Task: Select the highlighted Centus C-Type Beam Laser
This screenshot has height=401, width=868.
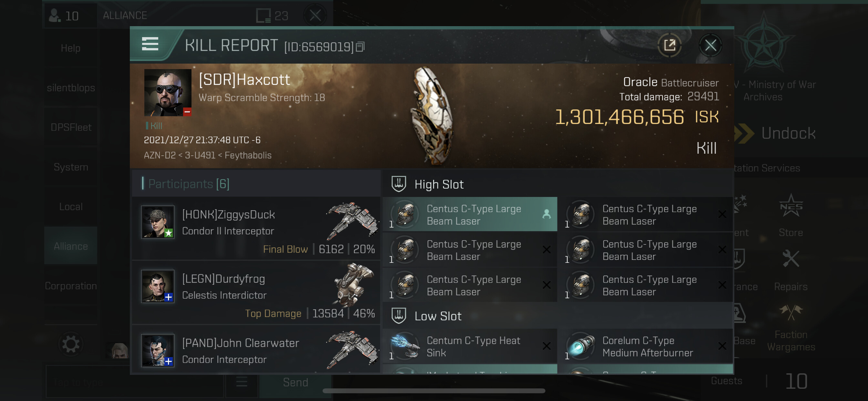Action: (x=470, y=214)
